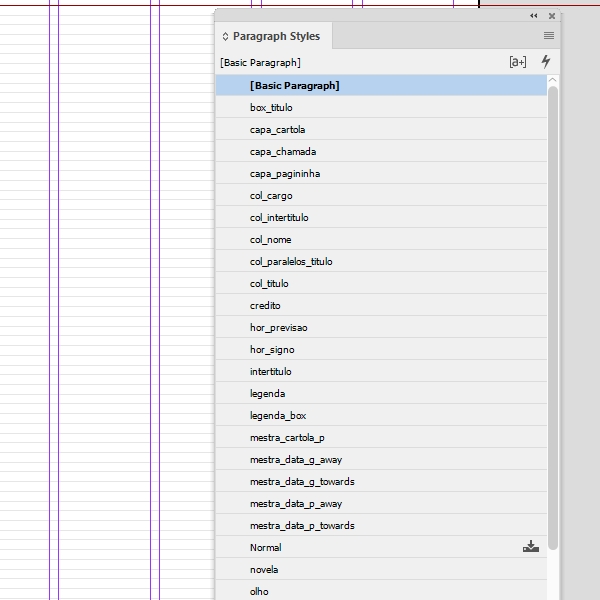
Task: Select the intertitulo style
Action: 381,372
